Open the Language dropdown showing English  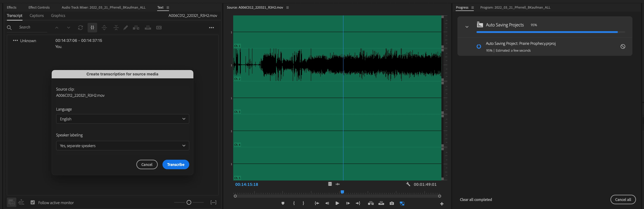(x=123, y=119)
